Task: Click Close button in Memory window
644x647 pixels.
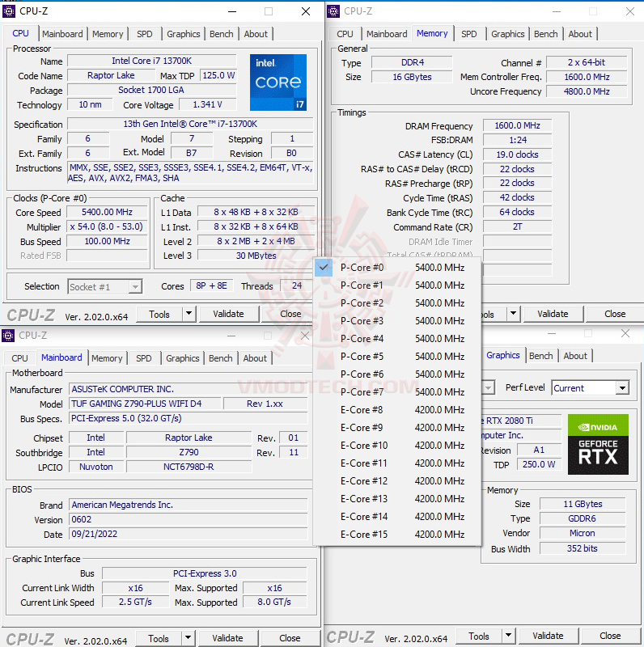Action: coord(615,314)
